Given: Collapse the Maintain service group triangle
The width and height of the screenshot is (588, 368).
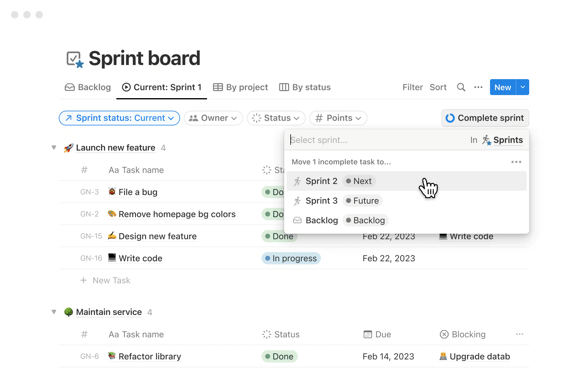Looking at the screenshot, I should click(x=54, y=312).
